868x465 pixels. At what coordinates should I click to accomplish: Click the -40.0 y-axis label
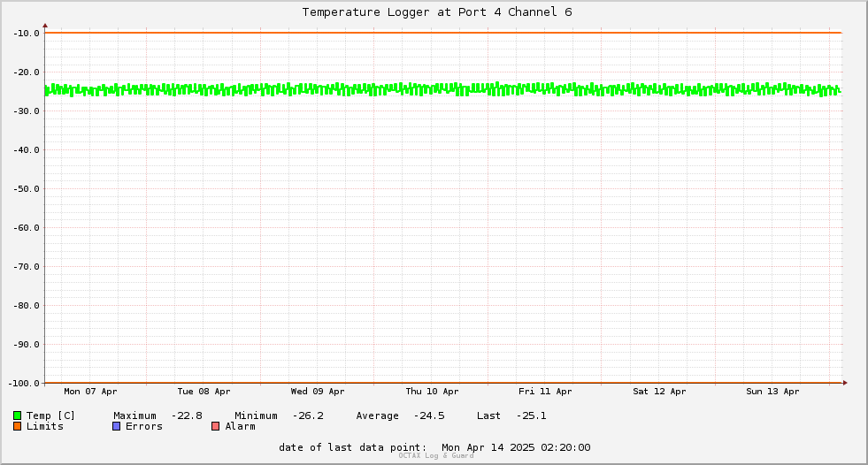click(x=27, y=149)
